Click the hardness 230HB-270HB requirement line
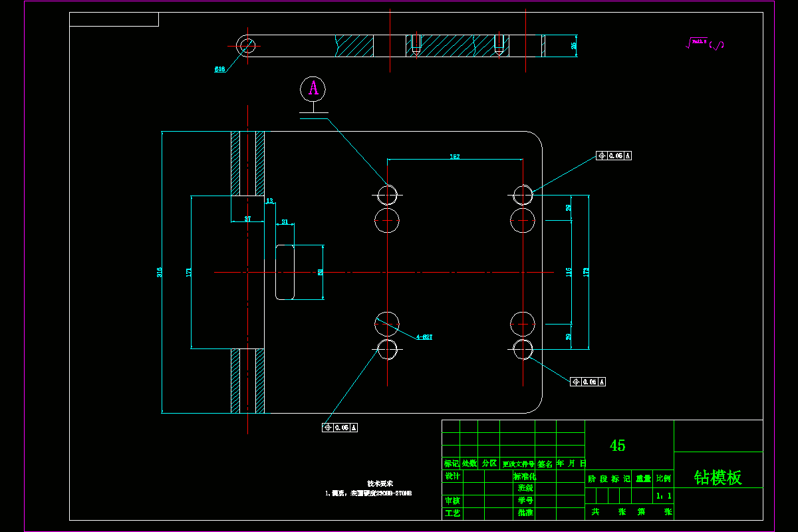Screen dimensions: 798x532 point(368,493)
